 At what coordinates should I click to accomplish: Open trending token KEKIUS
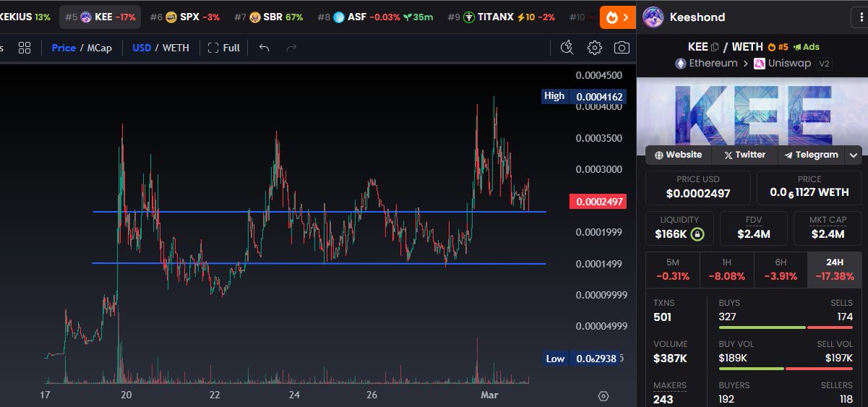(25, 17)
